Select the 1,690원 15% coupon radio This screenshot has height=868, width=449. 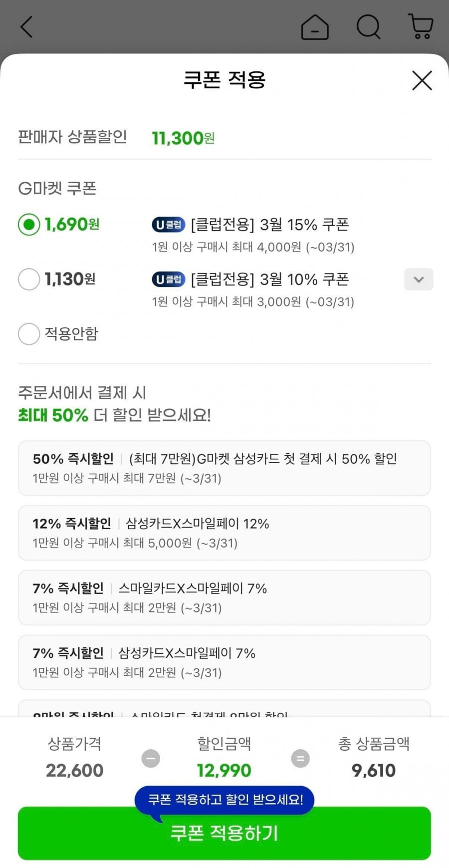click(29, 225)
